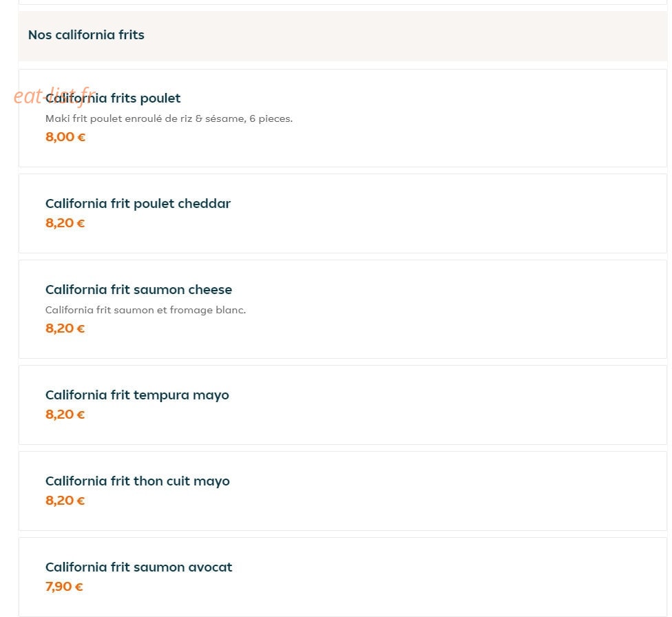Click the Maki frit poulet description text

coord(169,118)
